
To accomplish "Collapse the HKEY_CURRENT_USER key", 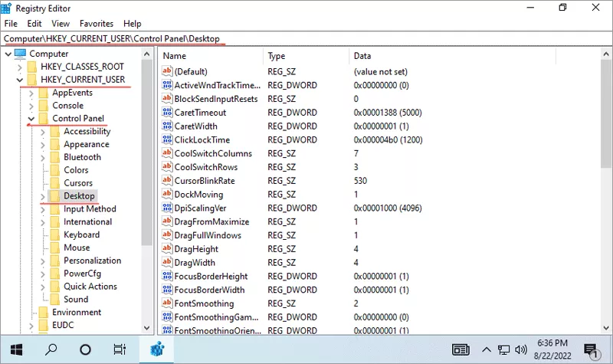I will click(18, 80).
